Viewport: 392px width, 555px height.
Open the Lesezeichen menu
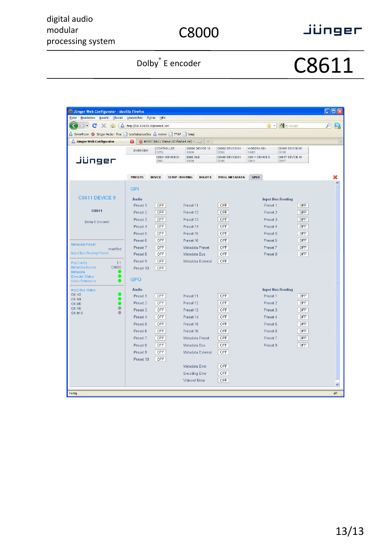tap(135, 118)
